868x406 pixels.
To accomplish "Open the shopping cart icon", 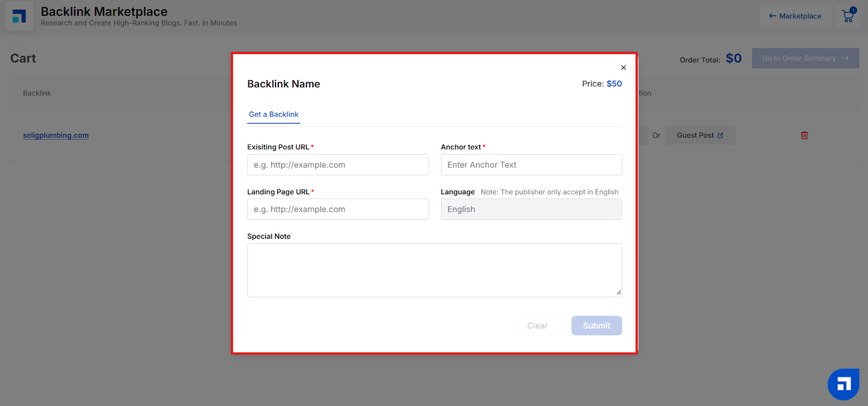I will (848, 16).
